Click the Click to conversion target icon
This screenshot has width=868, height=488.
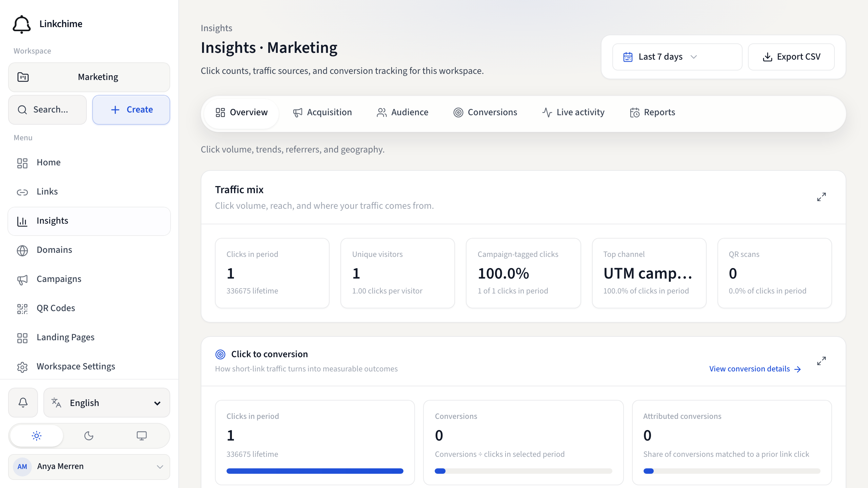tap(220, 354)
